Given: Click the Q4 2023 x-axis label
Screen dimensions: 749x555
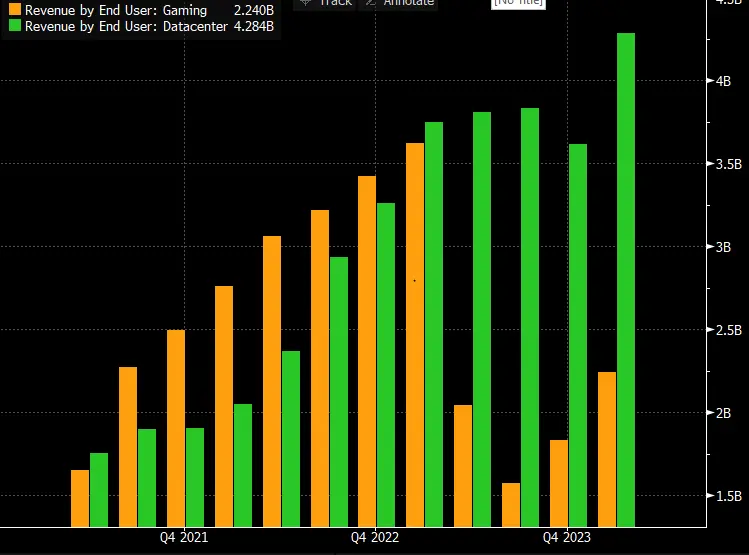Looking at the screenshot, I should tap(568, 538).
